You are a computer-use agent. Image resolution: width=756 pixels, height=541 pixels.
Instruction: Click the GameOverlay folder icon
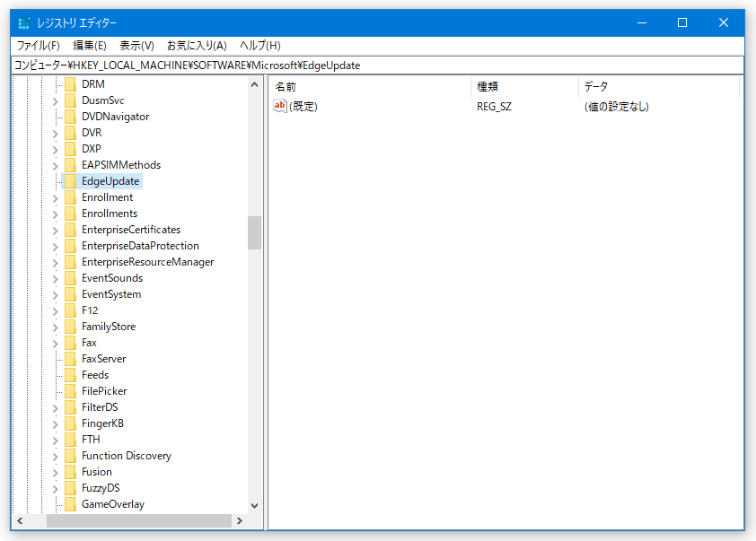click(70, 504)
